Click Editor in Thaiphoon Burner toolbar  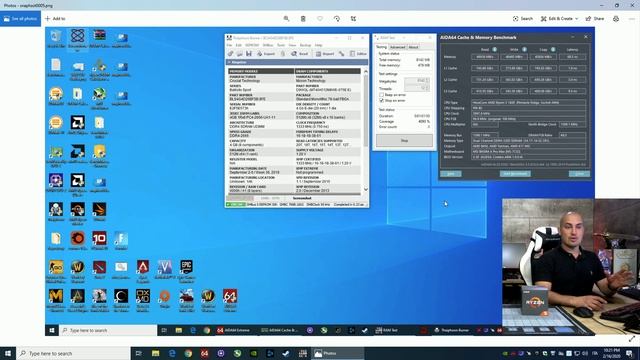[358, 54]
